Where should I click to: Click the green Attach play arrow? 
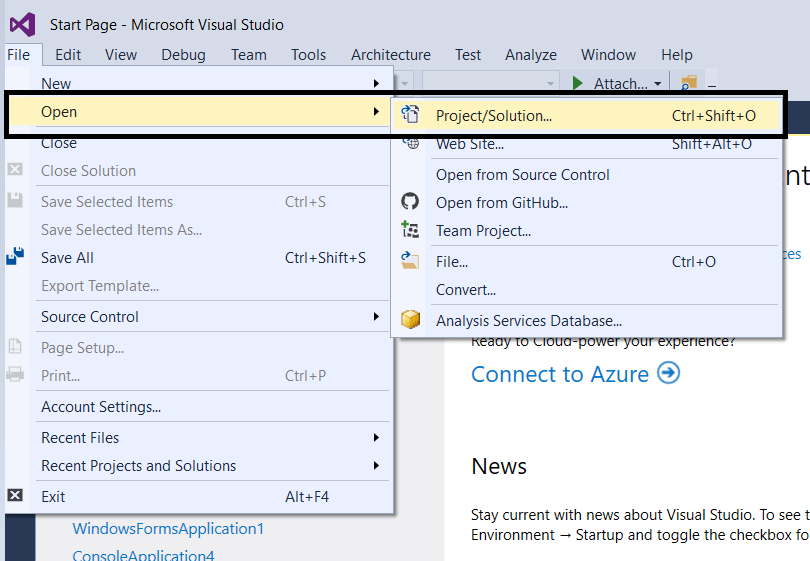tap(578, 83)
